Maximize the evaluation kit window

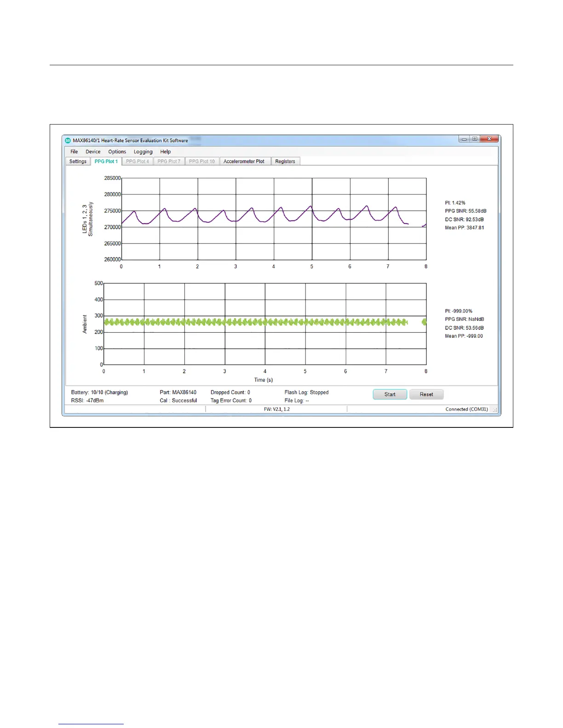point(475,139)
